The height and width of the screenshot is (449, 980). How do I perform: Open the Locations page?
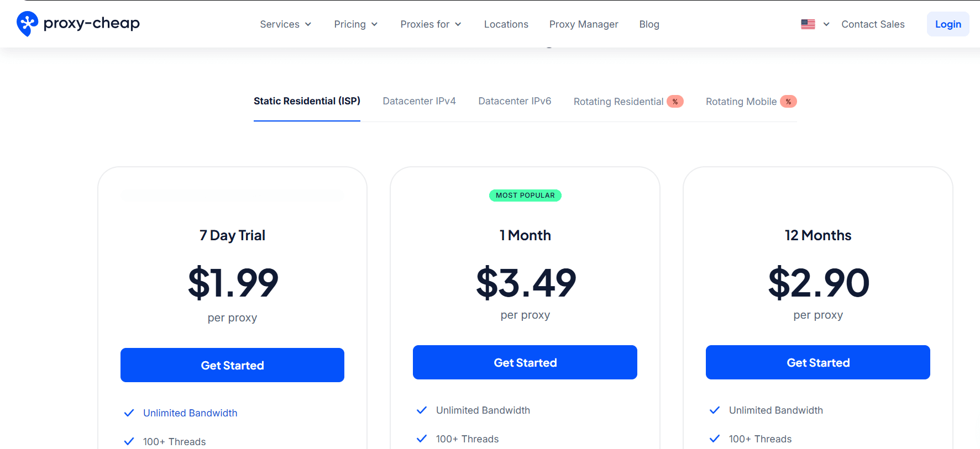(x=506, y=24)
